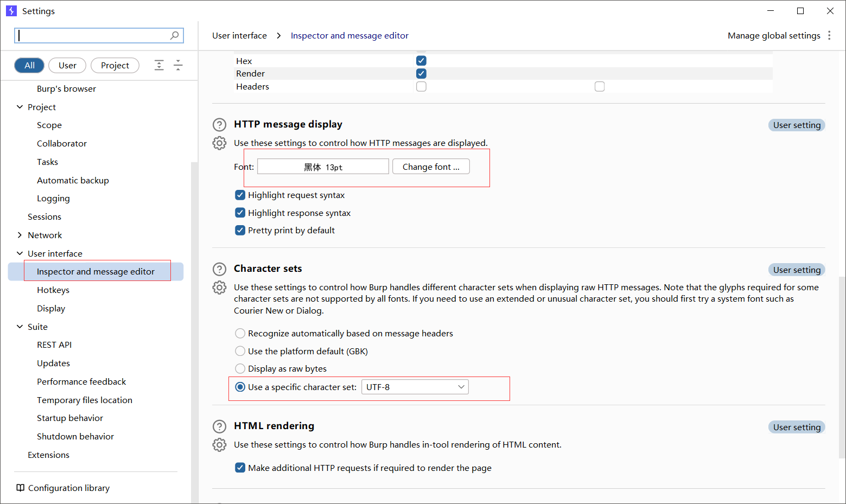Image resolution: width=846 pixels, height=504 pixels.
Task: Uncheck Highlight request syntax
Action: 240,195
